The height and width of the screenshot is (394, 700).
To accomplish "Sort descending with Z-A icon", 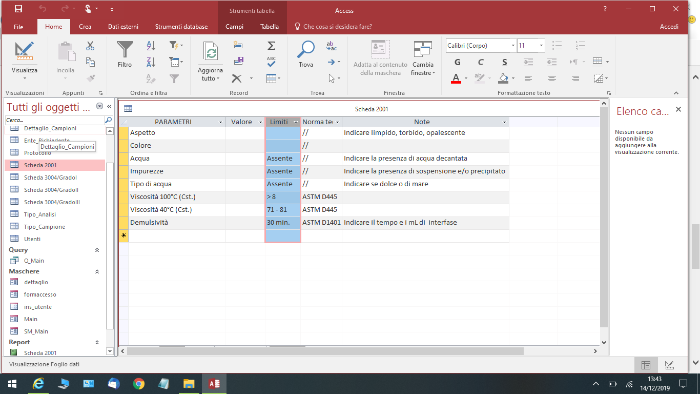I will tap(151, 62).
